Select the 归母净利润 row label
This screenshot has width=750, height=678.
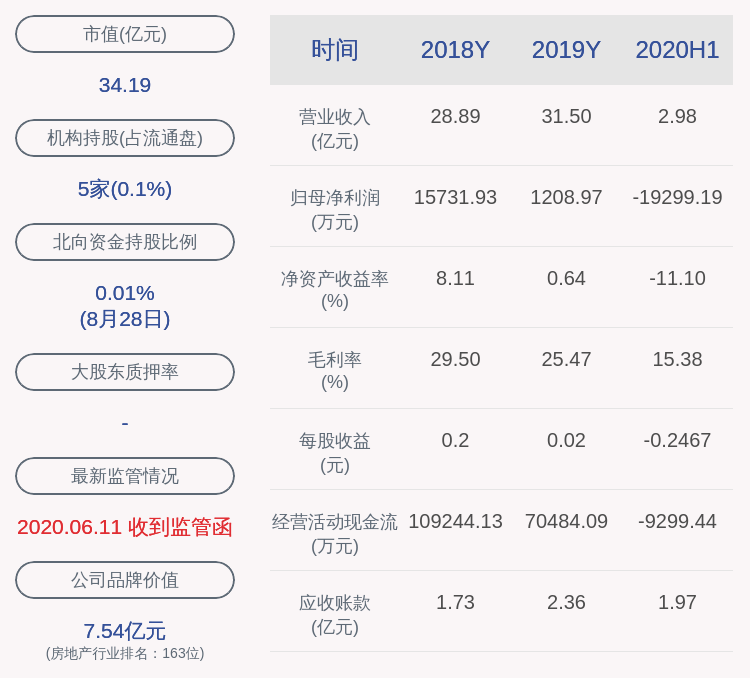click(335, 210)
